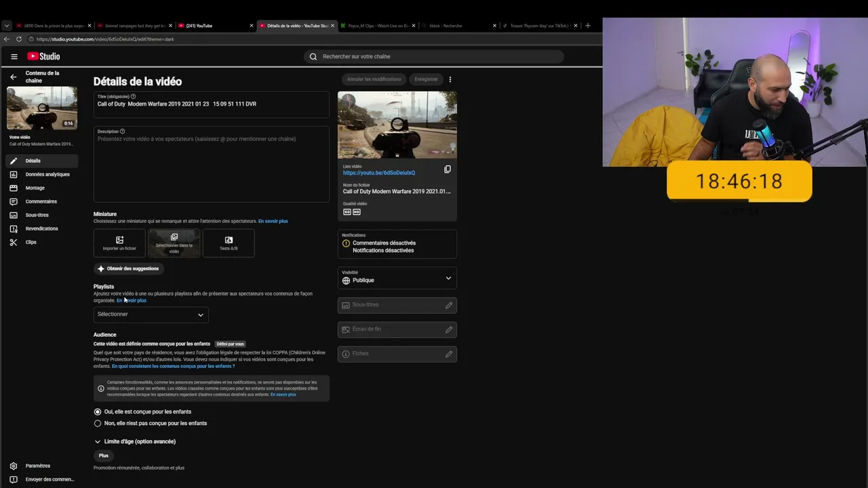Open Commentaires using its speech icon

click(13, 201)
